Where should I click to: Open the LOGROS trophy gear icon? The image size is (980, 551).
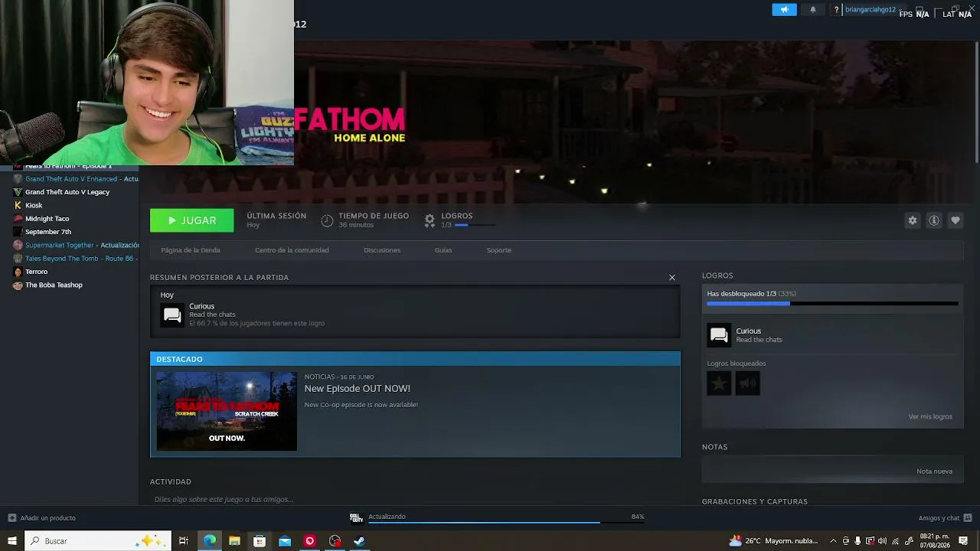[430, 220]
